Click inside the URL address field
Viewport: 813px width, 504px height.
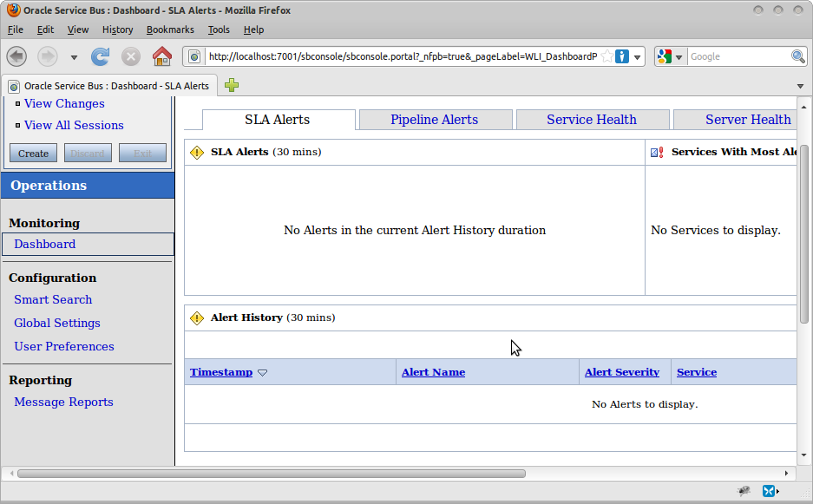click(x=403, y=56)
